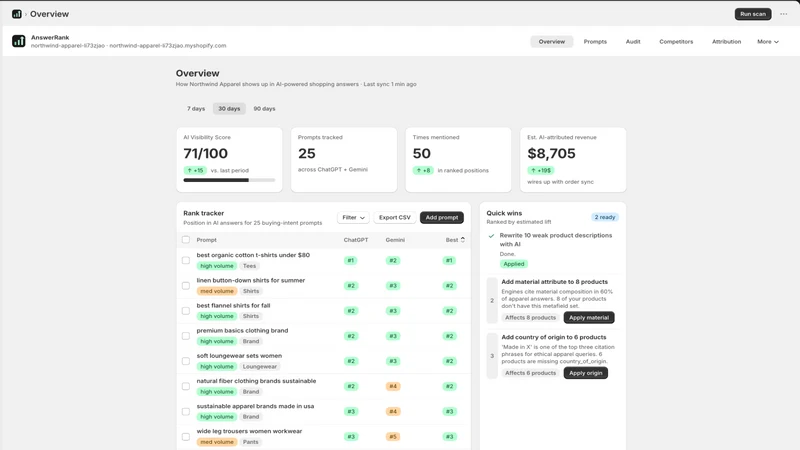
Task: Click the Apply origin button
Action: point(585,373)
